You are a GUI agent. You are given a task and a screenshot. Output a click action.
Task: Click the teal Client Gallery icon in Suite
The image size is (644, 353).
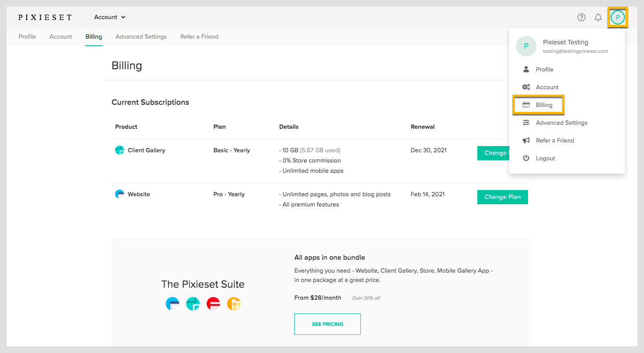tap(193, 304)
